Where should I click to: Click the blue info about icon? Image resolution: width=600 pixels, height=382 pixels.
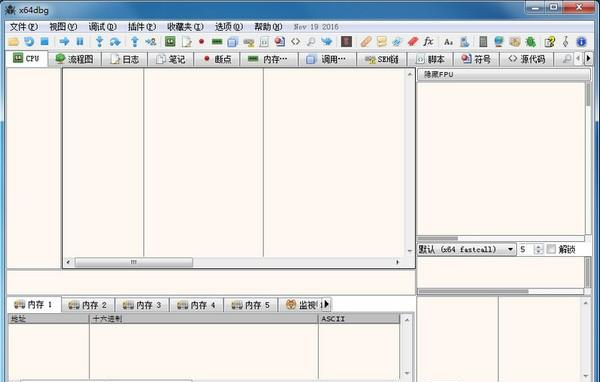pyautogui.click(x=581, y=41)
